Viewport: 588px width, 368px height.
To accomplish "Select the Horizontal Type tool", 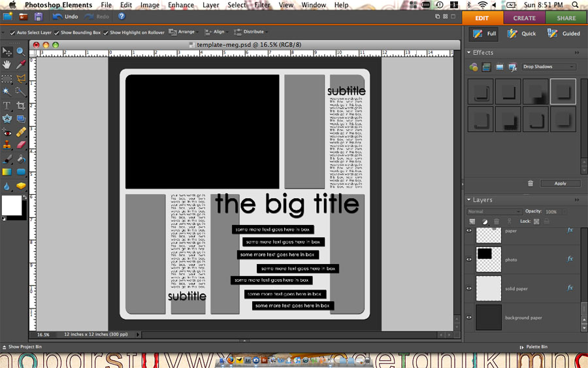I will pos(7,105).
